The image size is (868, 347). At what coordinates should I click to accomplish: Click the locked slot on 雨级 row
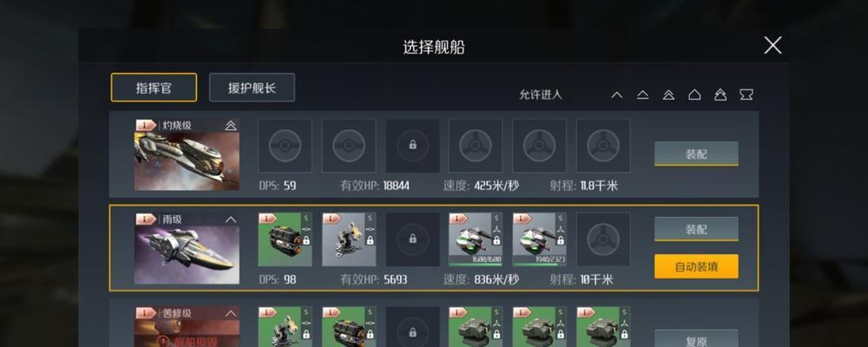click(412, 239)
